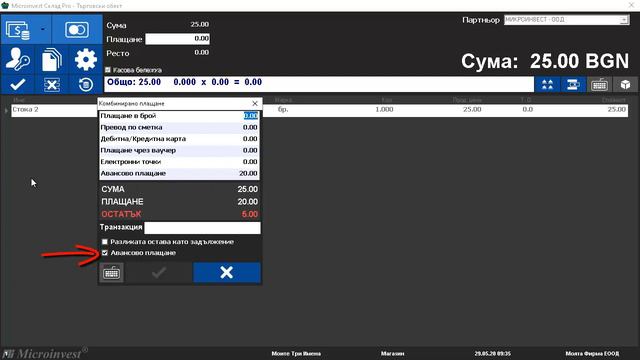Click the arrows grid icon on the toolbar
Screen dimensions: 640x360
tap(547, 84)
